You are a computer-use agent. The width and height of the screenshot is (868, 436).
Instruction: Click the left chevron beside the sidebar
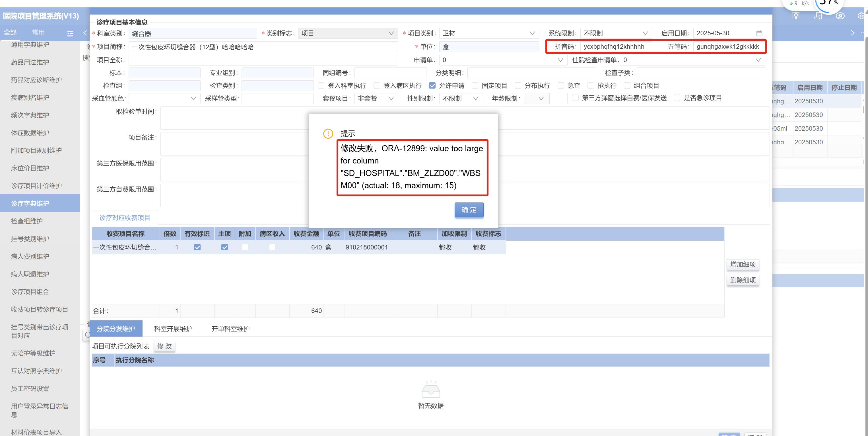[85, 33]
